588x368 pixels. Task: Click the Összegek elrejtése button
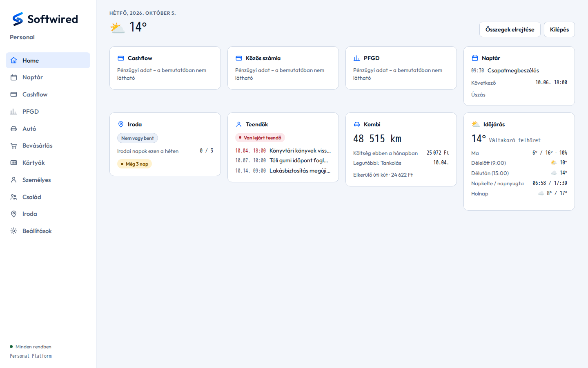tap(510, 29)
